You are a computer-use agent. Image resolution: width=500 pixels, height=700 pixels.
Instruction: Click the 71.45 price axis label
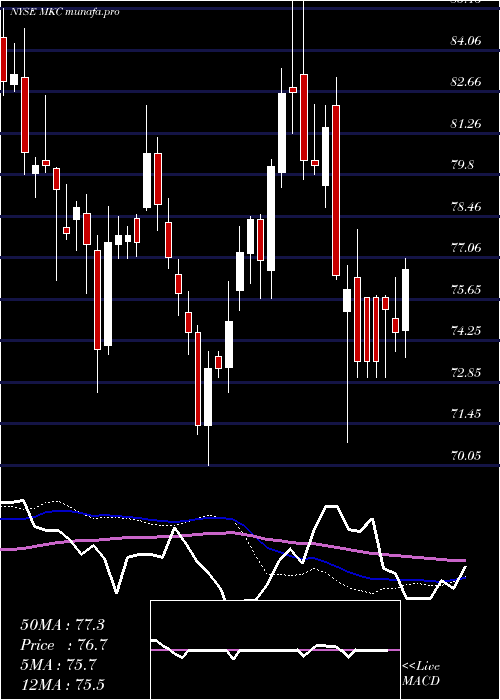(x=466, y=414)
